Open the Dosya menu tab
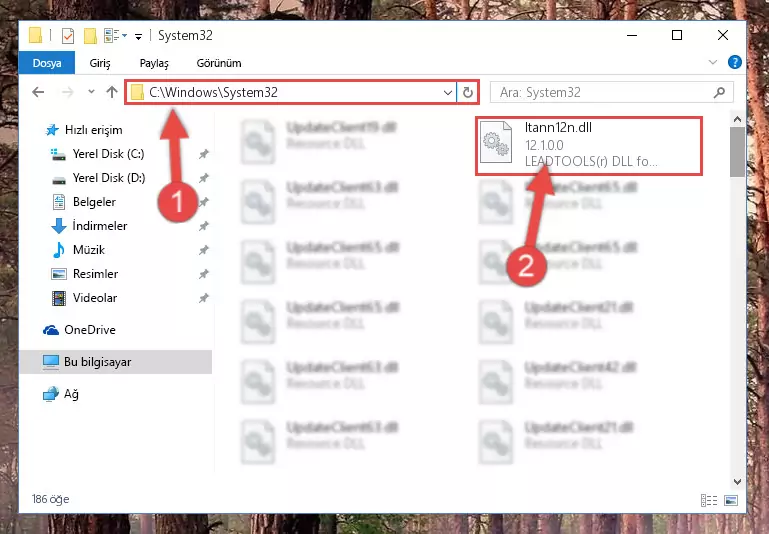This screenshot has width=769, height=534. point(47,63)
